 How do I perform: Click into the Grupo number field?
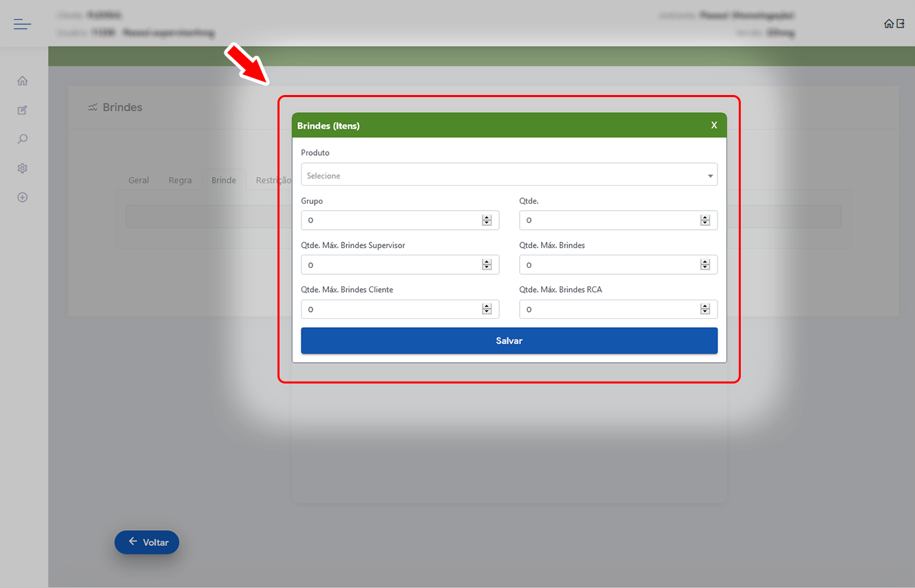click(x=399, y=220)
